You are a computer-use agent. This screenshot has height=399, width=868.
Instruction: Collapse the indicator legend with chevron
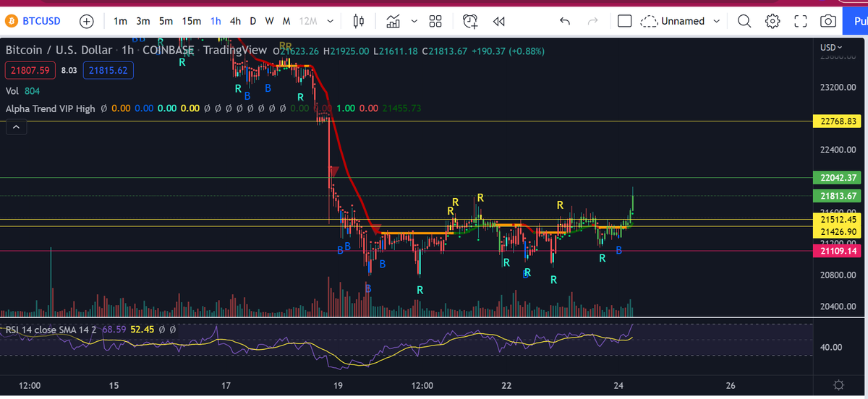pyautogui.click(x=15, y=127)
